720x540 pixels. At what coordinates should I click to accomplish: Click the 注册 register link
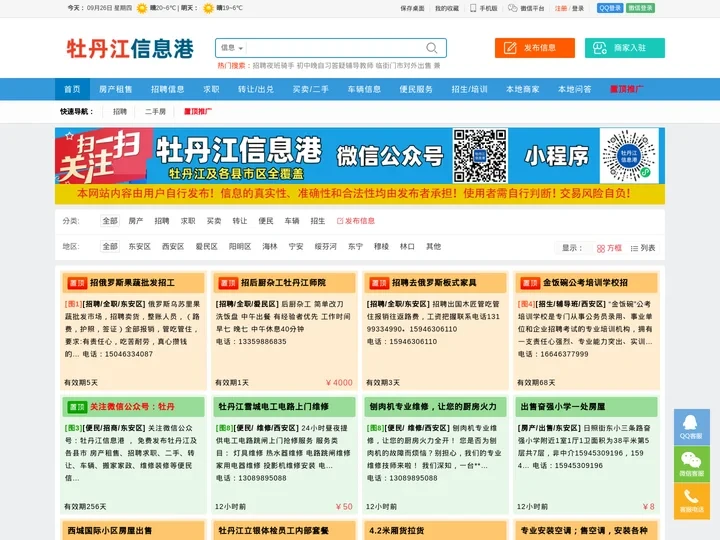(x=561, y=8)
